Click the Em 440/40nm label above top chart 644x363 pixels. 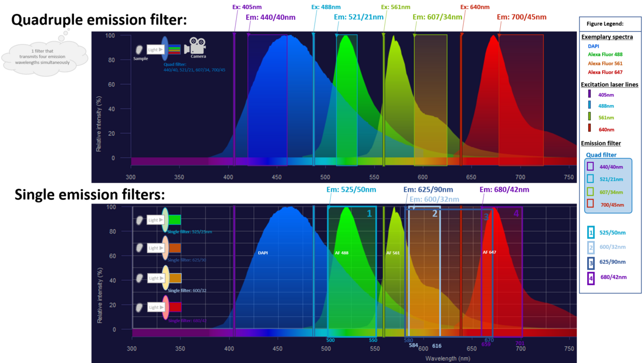[270, 17]
